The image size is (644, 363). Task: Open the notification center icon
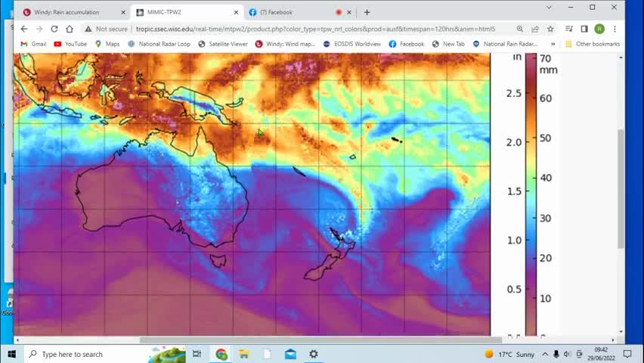click(627, 354)
